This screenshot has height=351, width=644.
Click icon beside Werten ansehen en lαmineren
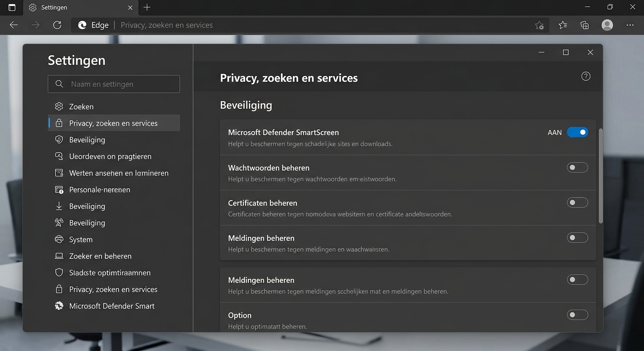click(59, 173)
